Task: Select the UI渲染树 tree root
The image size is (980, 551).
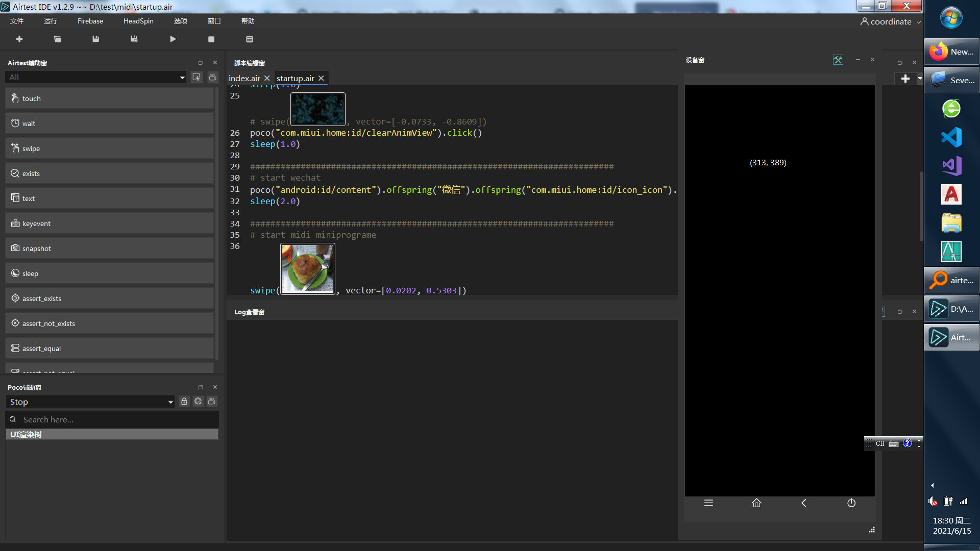Action: (x=112, y=434)
